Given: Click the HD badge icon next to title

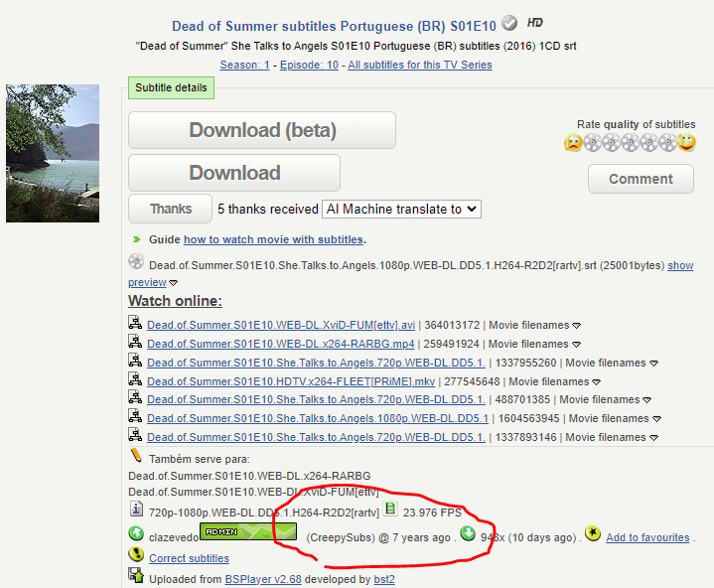Looking at the screenshot, I should [535, 22].
